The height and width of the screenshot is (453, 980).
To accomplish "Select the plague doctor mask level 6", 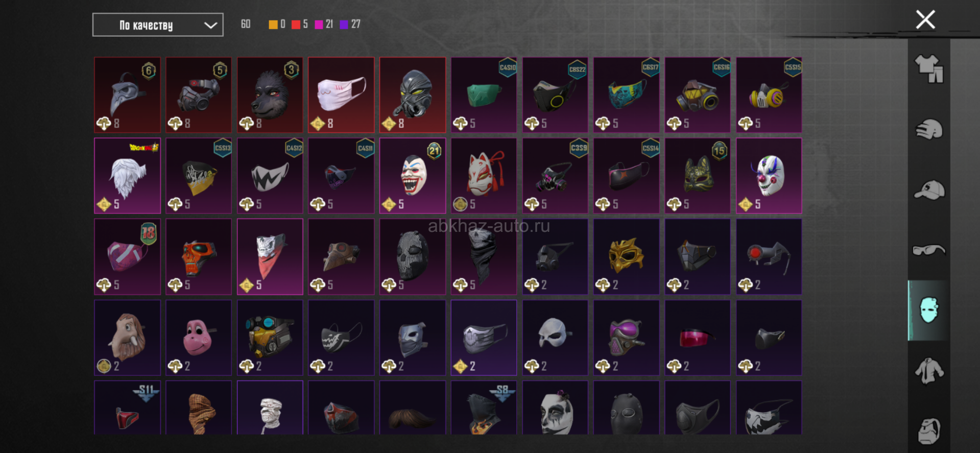I will coord(127,95).
